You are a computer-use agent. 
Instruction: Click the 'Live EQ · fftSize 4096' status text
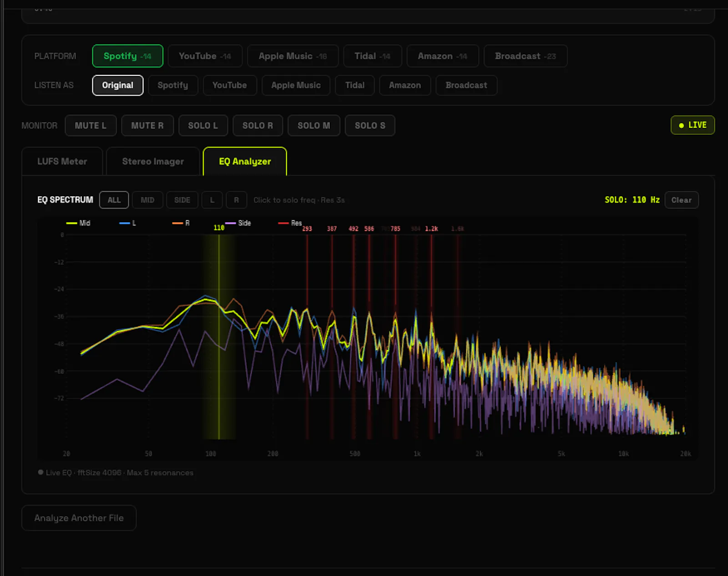[x=84, y=473]
